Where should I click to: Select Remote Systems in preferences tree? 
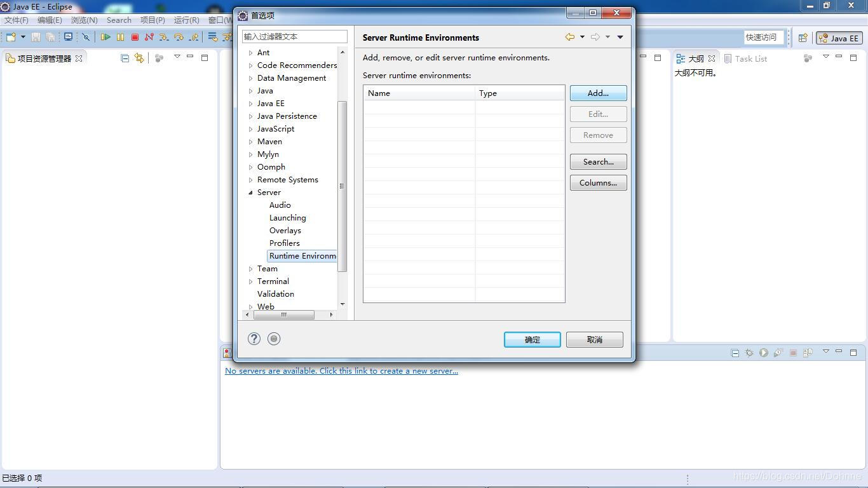tap(288, 180)
